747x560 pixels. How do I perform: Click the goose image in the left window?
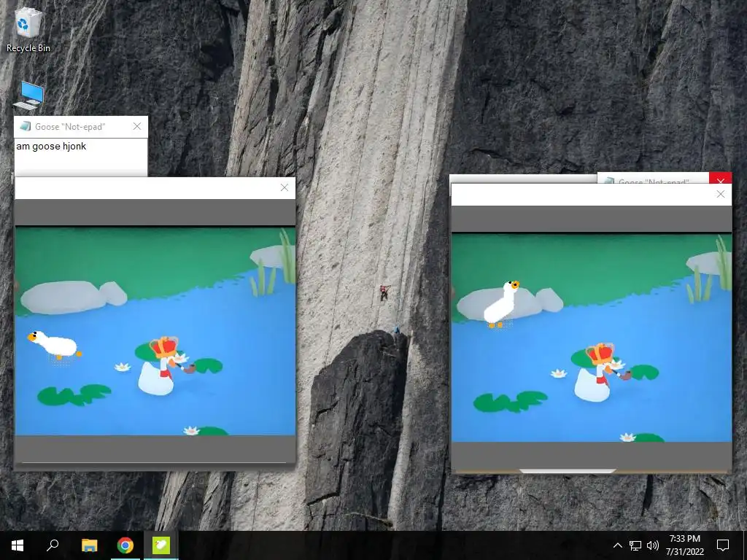pos(155,330)
